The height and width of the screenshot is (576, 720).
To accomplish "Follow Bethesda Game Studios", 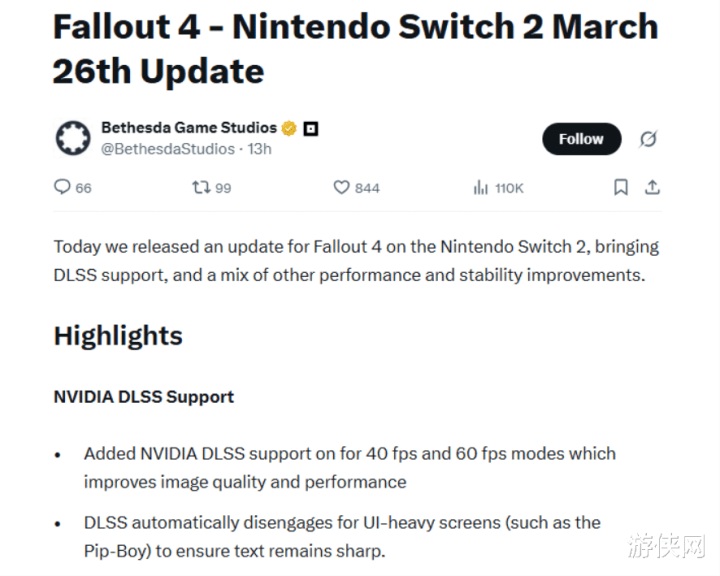I will (581, 139).
